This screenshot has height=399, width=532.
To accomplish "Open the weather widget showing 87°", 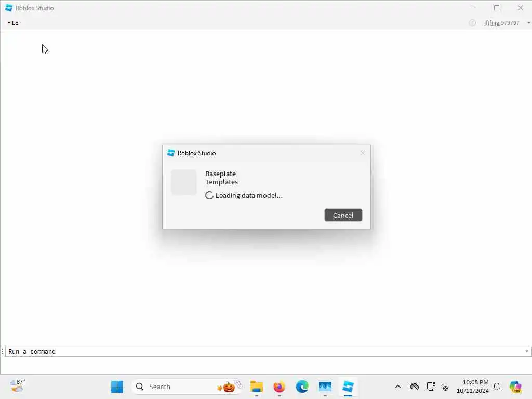I will (x=18, y=386).
